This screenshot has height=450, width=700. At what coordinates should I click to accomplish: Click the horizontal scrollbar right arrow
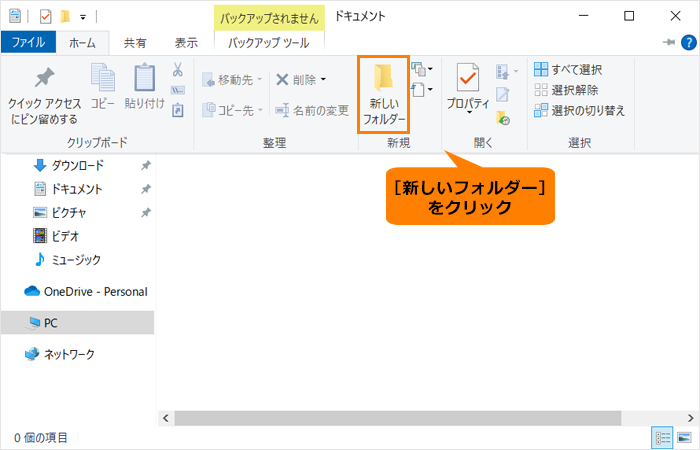pos(691,418)
